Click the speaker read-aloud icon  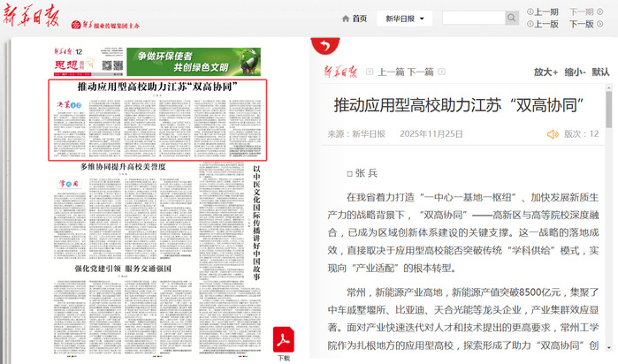[553, 134]
